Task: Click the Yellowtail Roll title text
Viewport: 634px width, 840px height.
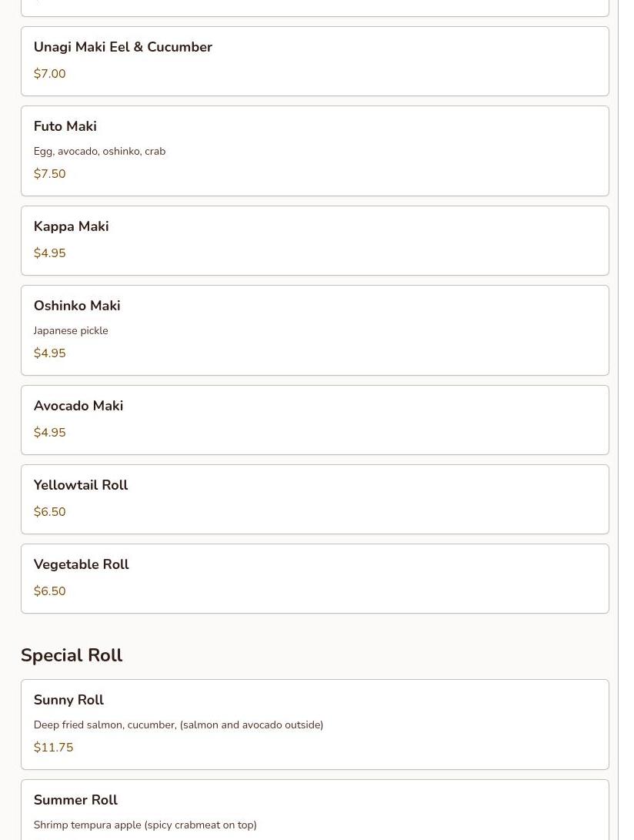Action: coord(81,485)
